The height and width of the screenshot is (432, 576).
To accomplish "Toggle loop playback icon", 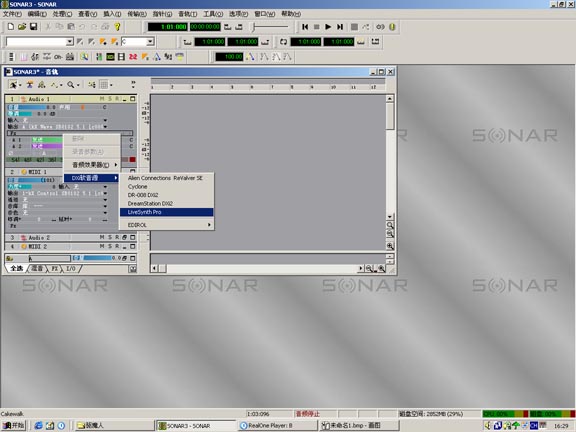I will click(283, 42).
